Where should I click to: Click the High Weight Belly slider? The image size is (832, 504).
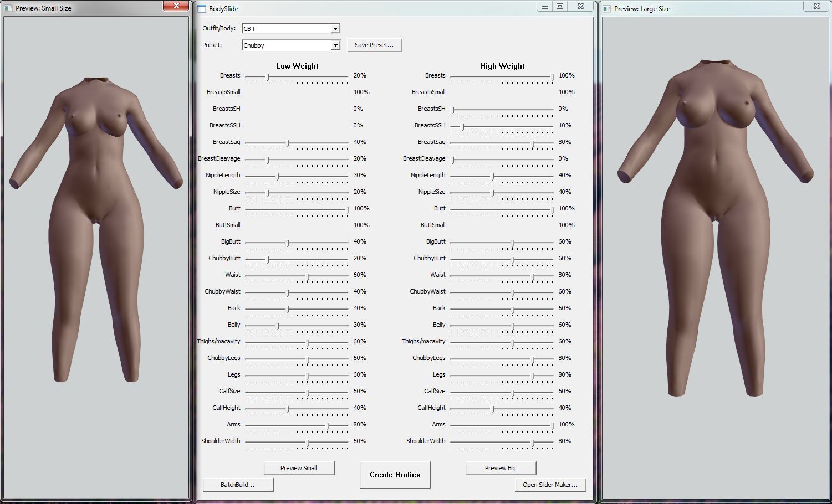[x=502, y=327]
